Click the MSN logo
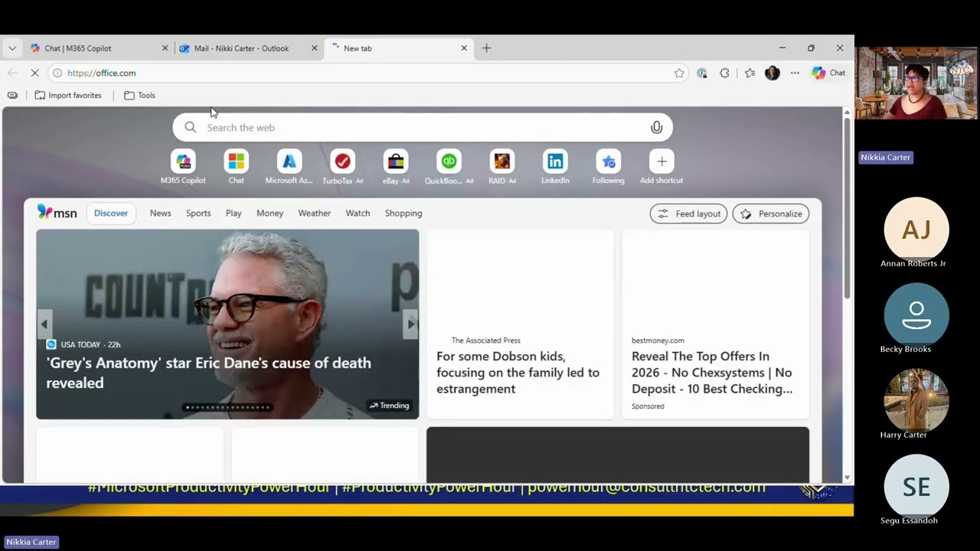Screen dimensions: 980x551 click(x=57, y=213)
